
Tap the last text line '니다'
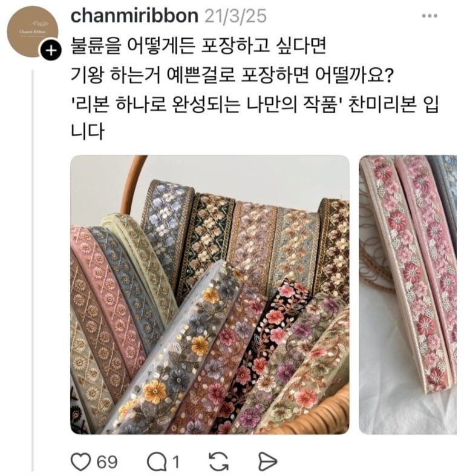(x=87, y=131)
